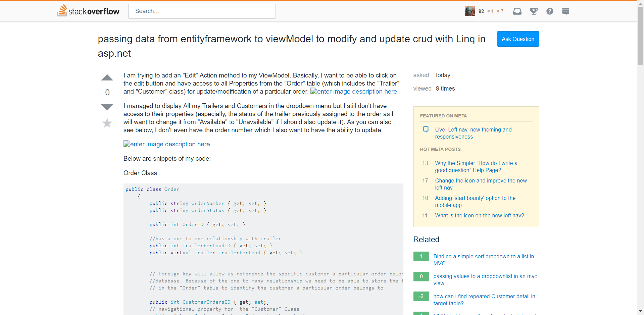Open 'passing values to a dropdownlist in an mvc view'
644x315 pixels.
tap(485, 279)
